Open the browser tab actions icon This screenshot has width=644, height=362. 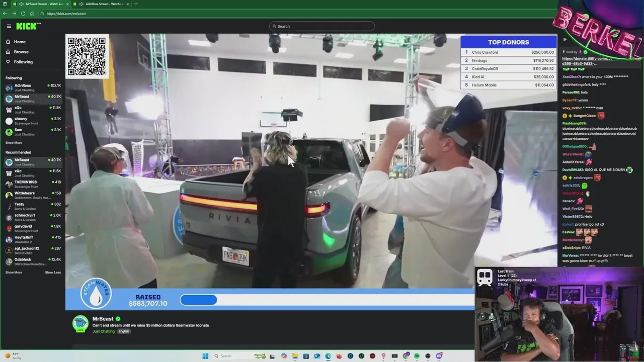tap(5, 4)
